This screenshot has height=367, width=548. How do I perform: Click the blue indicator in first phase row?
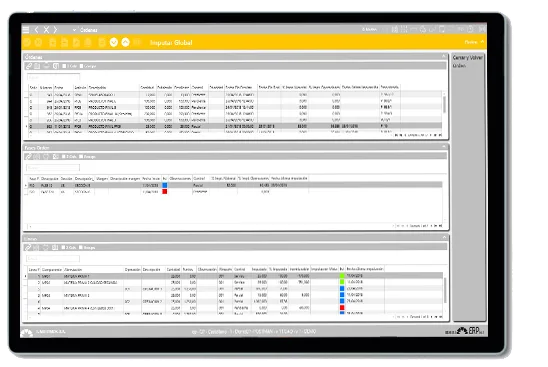click(x=165, y=185)
